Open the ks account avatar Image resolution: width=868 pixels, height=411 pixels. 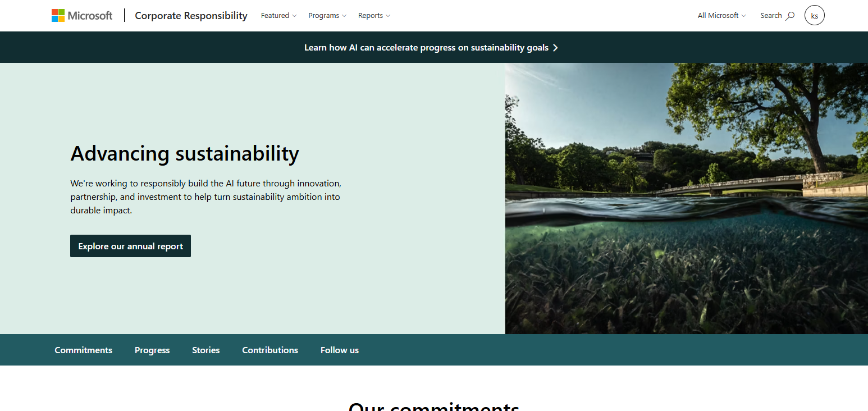pyautogui.click(x=814, y=16)
